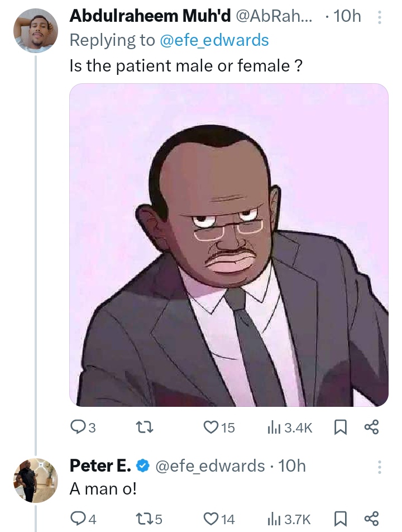Retweet Abdulraheem's cartoon reply
Image resolution: width=402 pixels, height=532 pixels.
[x=145, y=427]
